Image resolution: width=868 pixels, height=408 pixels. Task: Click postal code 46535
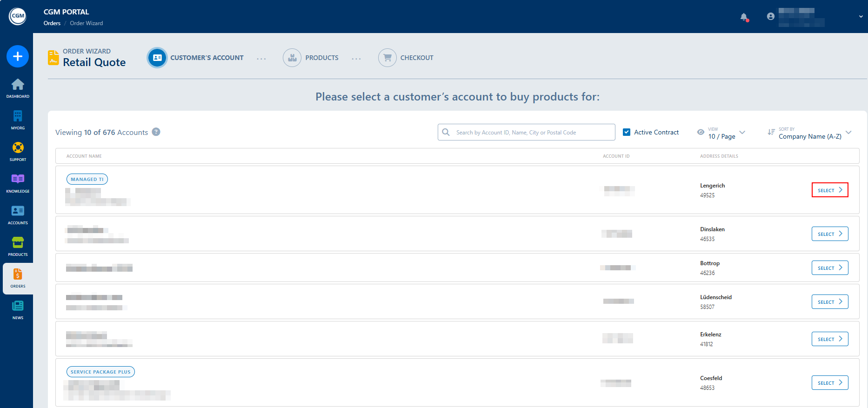(708, 239)
